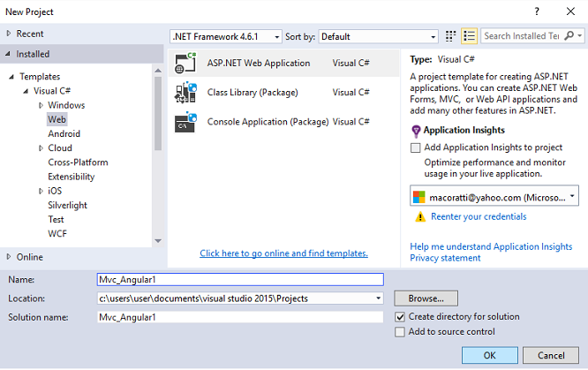This screenshot has width=588, height=370.
Task: Open Click here to go online link
Action: (284, 253)
